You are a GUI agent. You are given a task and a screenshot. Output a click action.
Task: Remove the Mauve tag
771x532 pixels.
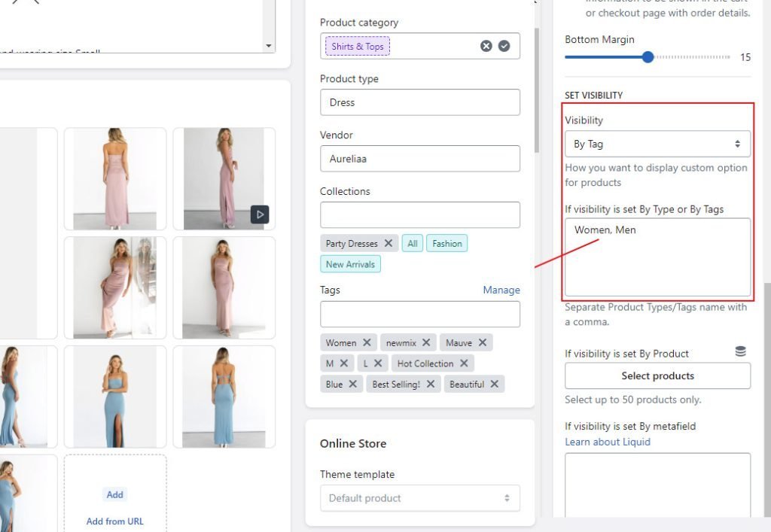click(483, 342)
